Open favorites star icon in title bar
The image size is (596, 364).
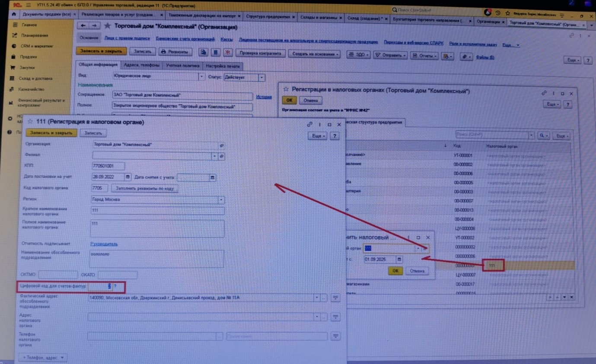(508, 13)
